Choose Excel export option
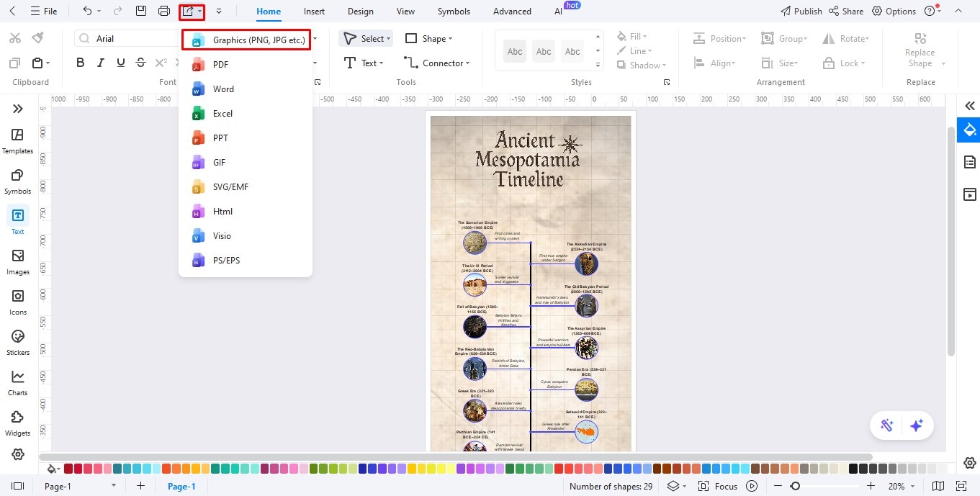Image resolution: width=980 pixels, height=496 pixels. tap(246, 113)
